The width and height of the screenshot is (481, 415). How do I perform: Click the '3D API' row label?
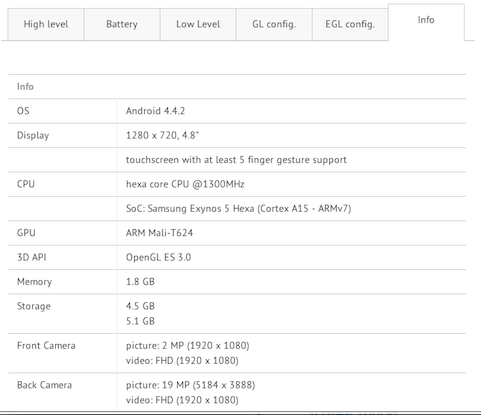point(32,257)
